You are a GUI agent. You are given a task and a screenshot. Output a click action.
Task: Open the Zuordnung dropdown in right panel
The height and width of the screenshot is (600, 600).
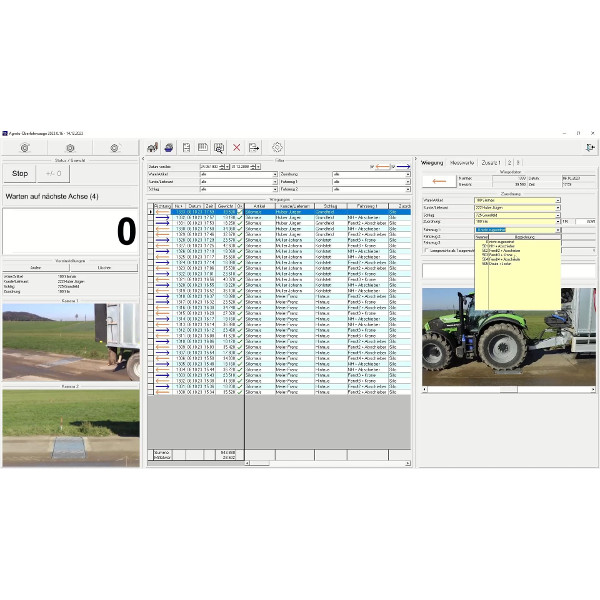tap(558, 222)
